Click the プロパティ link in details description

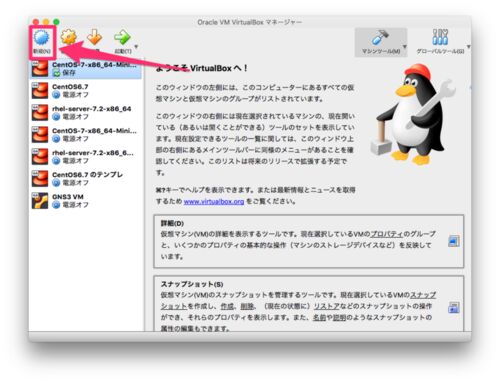pos(387,234)
